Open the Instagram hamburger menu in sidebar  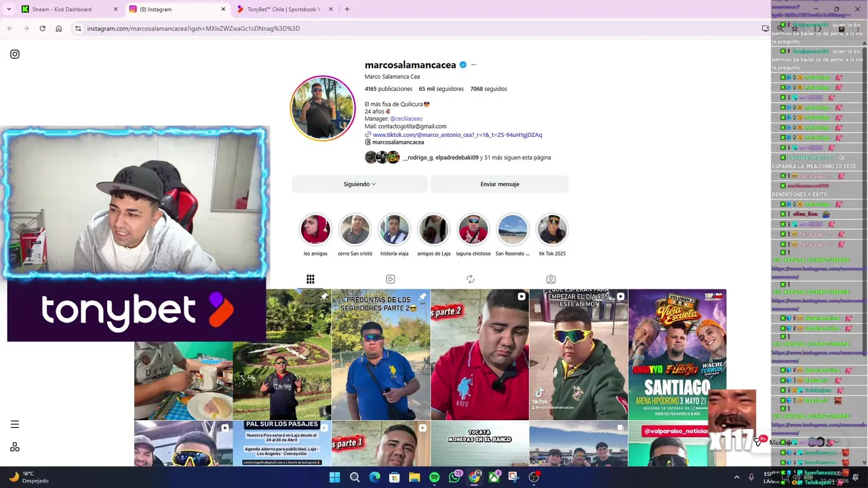click(15, 424)
